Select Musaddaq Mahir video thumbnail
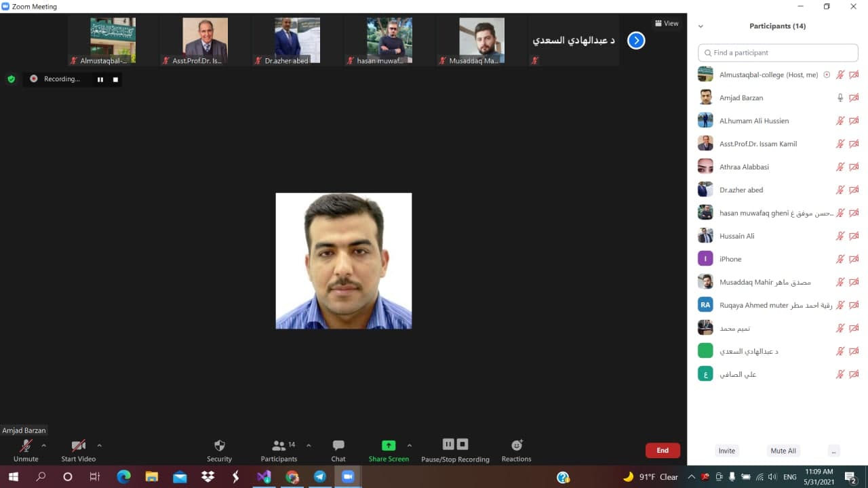 (481, 41)
